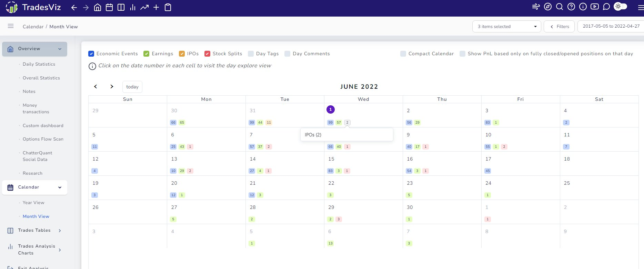Enable the Compact Calendar checkbox
The height and width of the screenshot is (269, 644).
click(403, 54)
